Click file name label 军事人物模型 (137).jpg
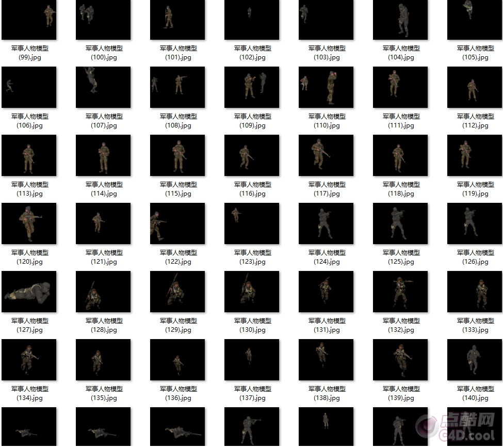This screenshot has width=503, height=448. coord(253,393)
